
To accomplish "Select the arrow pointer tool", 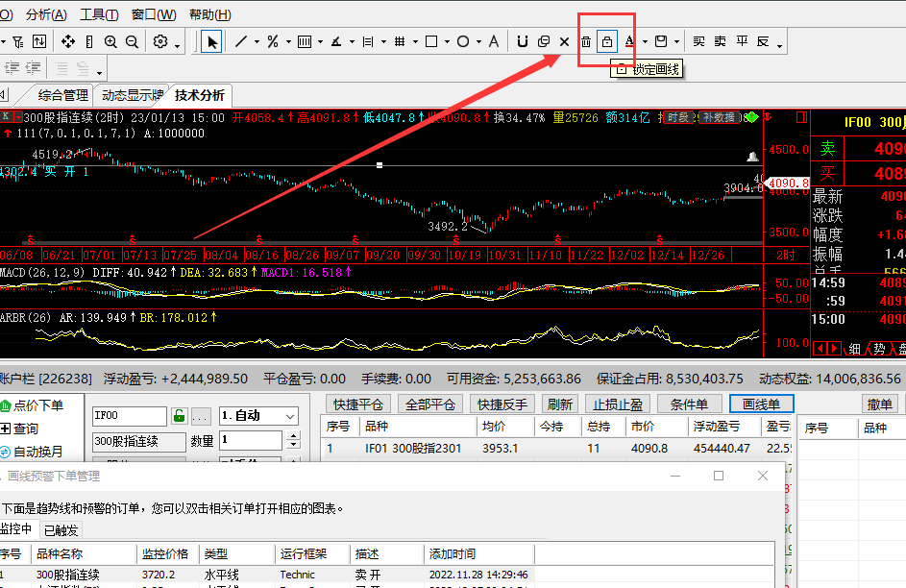I will pyautogui.click(x=211, y=41).
